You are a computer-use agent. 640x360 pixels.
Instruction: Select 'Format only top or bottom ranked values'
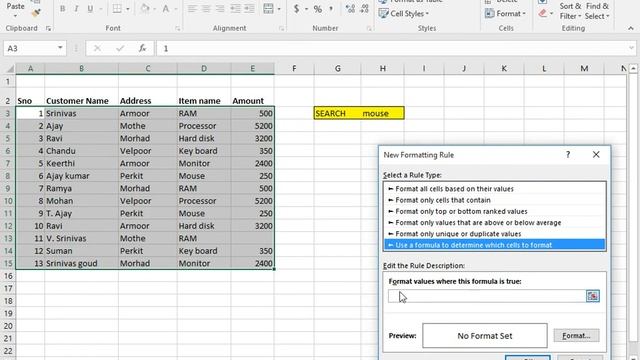pyautogui.click(x=495, y=211)
